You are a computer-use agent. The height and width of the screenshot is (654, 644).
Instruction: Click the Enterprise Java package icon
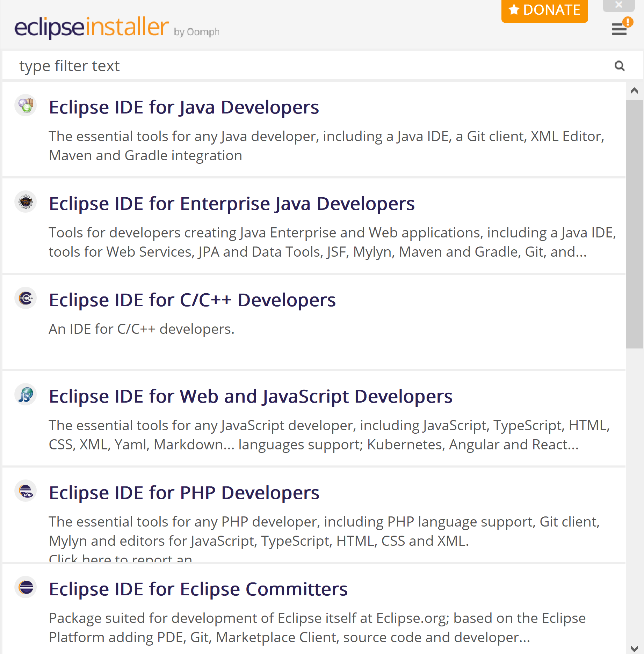point(26,201)
